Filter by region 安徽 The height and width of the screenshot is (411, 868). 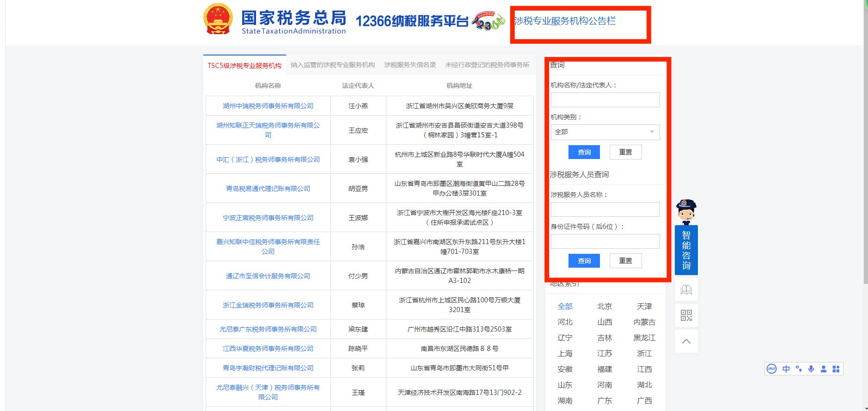[565, 369]
